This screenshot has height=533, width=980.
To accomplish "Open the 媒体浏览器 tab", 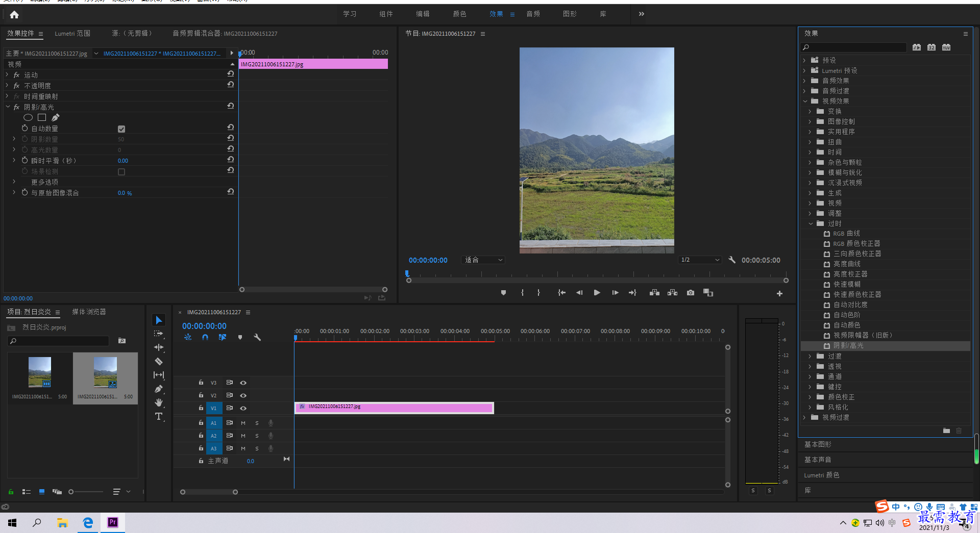I will tap(89, 312).
